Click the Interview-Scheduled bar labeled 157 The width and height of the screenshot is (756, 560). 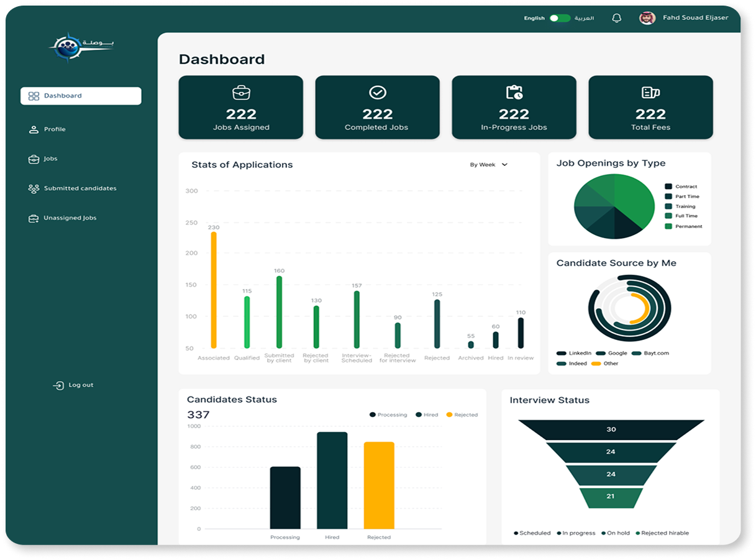[x=357, y=319]
